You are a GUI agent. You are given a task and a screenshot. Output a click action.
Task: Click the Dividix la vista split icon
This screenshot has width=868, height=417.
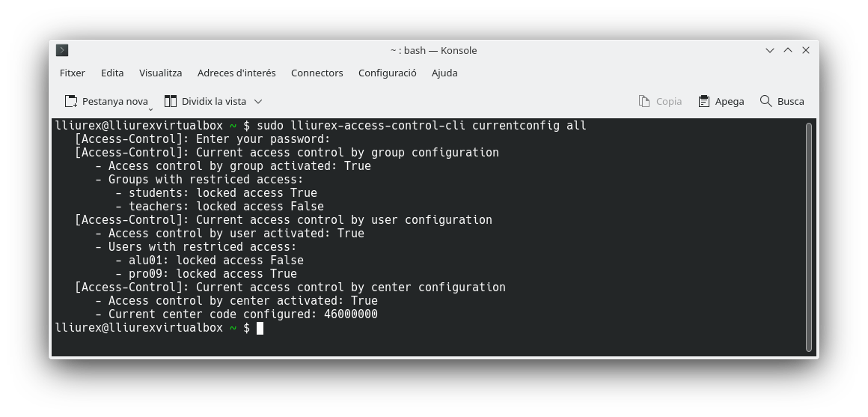click(x=171, y=101)
